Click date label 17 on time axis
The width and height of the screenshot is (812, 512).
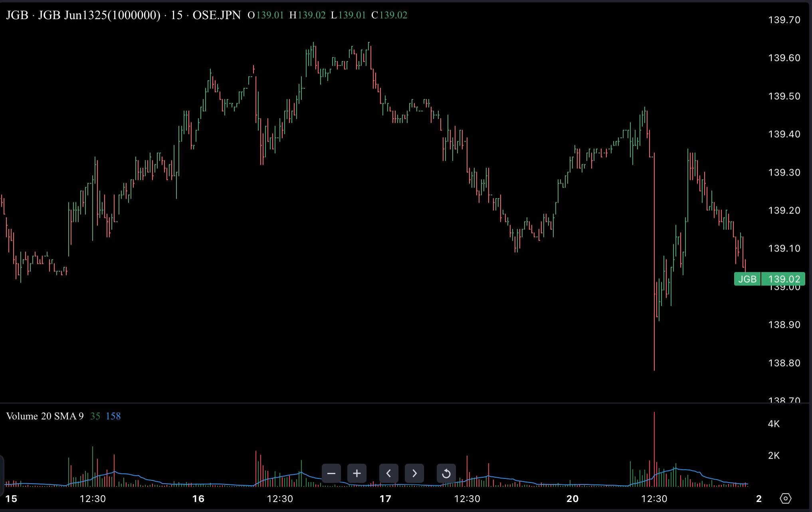click(x=385, y=498)
